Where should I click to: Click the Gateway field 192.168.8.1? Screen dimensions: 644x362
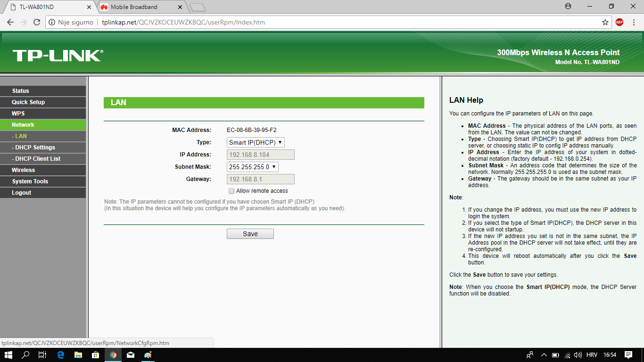(261, 179)
